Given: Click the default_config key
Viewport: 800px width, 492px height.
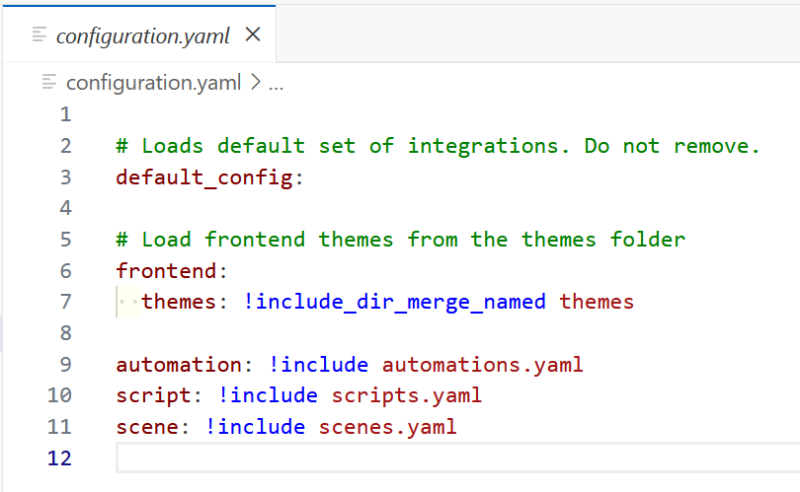Looking at the screenshot, I should (x=204, y=177).
